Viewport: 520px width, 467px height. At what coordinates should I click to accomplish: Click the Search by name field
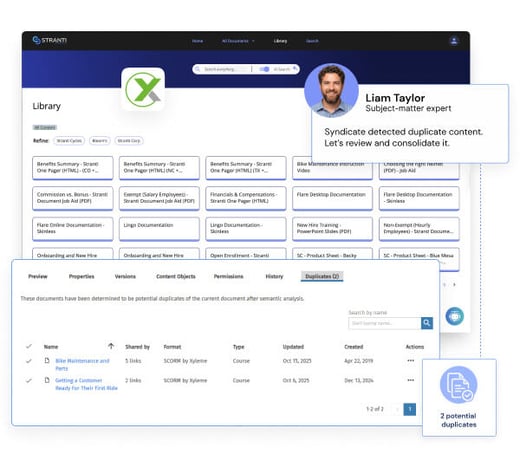coord(385,323)
